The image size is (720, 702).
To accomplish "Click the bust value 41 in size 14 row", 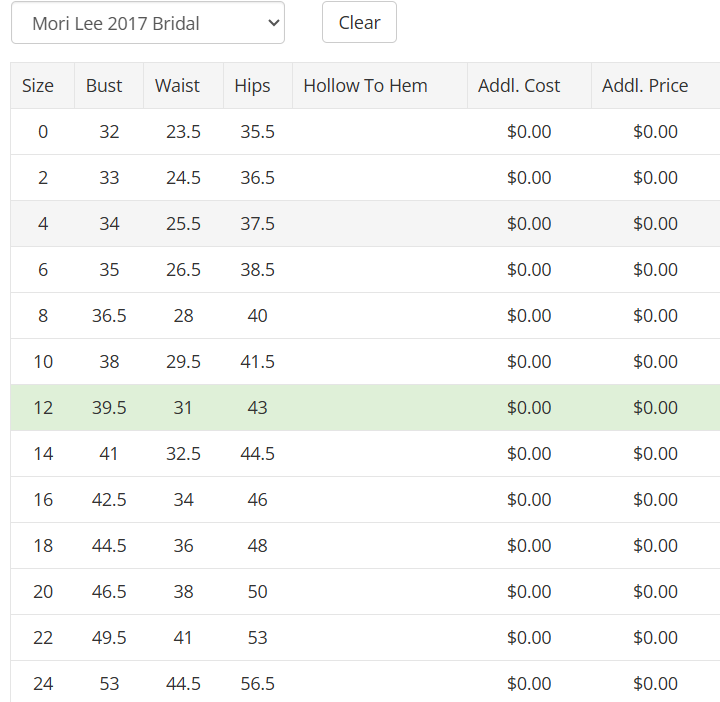I will point(109,454).
